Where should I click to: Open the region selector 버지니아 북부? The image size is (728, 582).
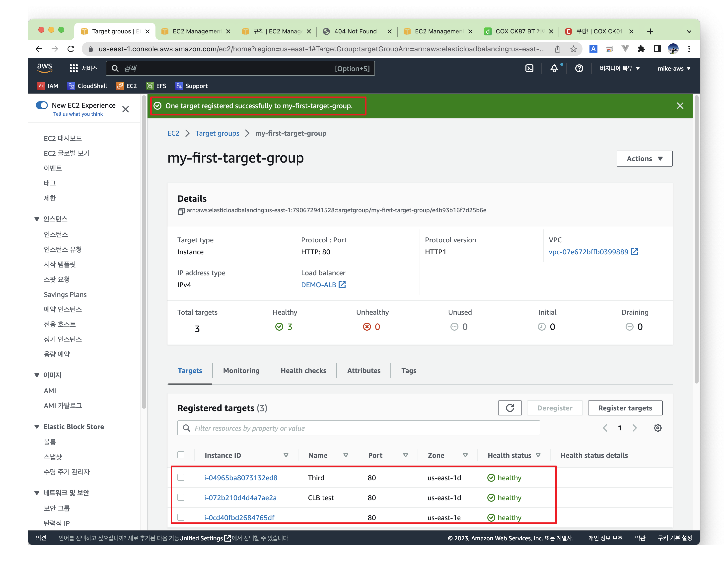coord(619,68)
